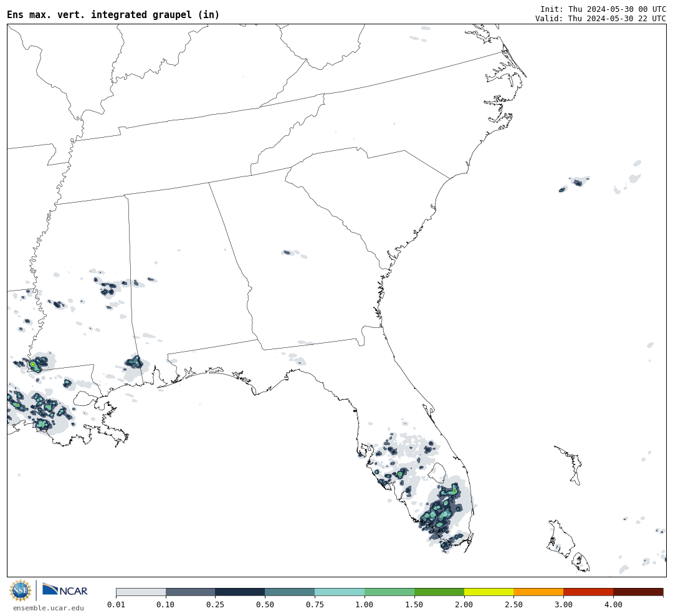
Task: Click the 0.25 colorbar label
Action: [216, 604]
